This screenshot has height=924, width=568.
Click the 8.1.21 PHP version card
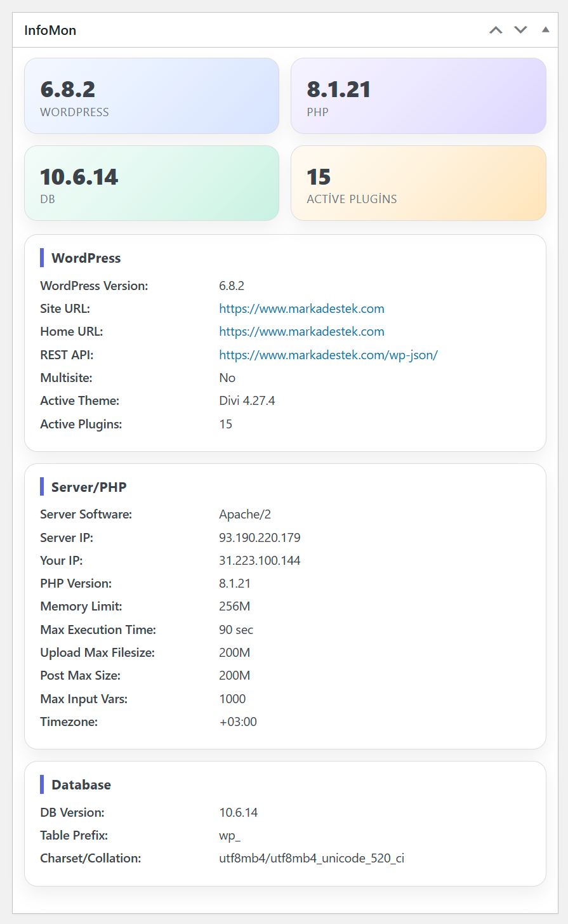coord(418,96)
